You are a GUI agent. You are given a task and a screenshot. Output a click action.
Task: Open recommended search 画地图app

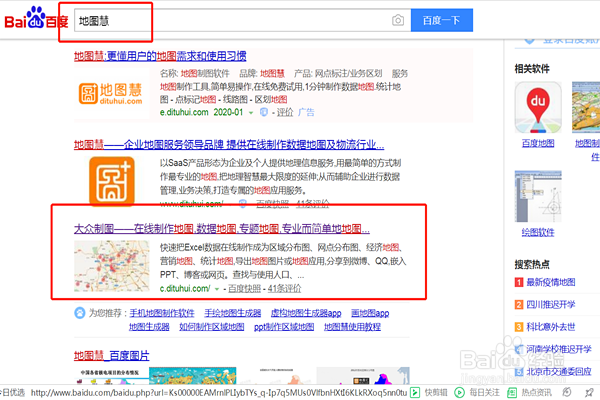pyautogui.click(x=370, y=313)
